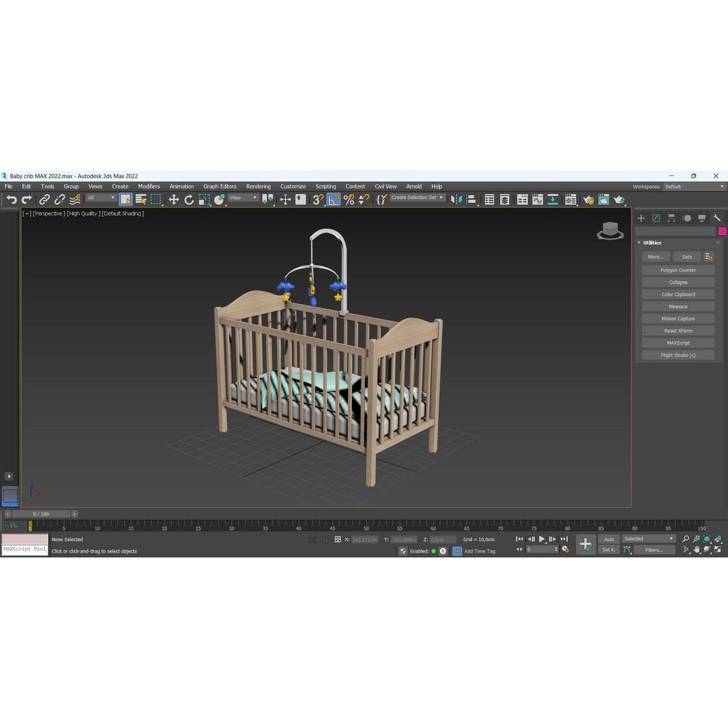
Task: Activate the Select and Rotate tool
Action: (x=189, y=198)
